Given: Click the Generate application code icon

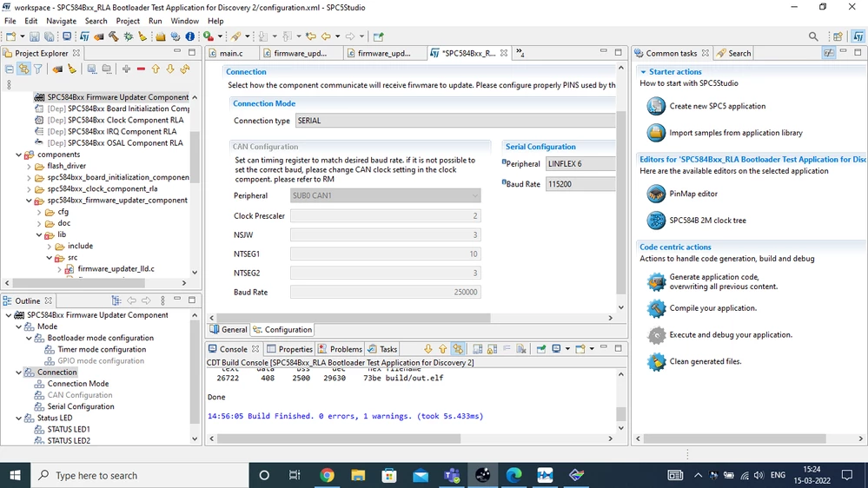Looking at the screenshot, I should [x=656, y=281].
